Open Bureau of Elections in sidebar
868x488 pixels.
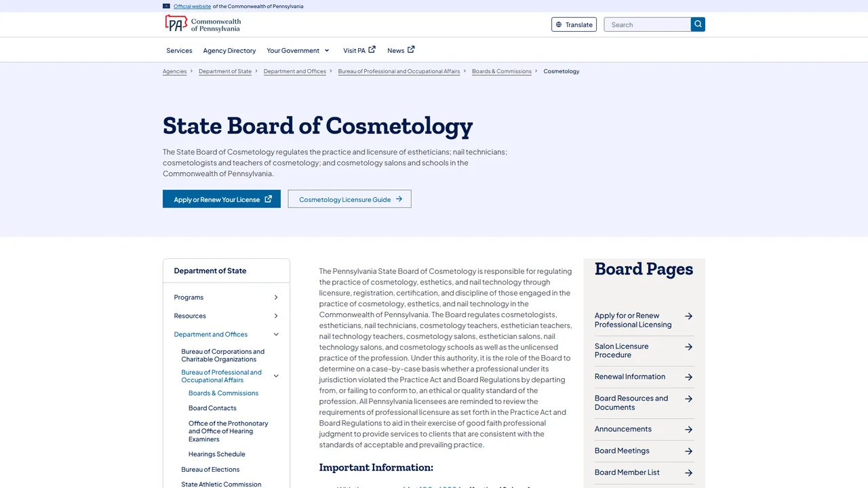pos(210,469)
